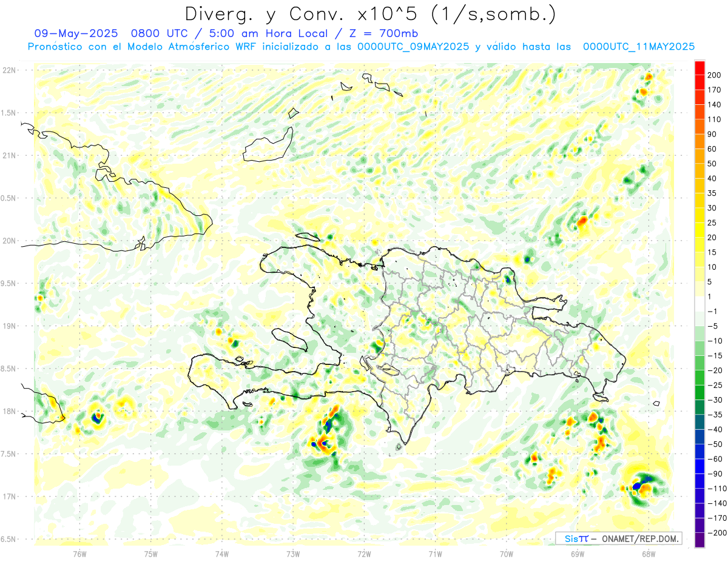Click the '71W' longitude label
728x562 pixels.
[435, 554]
